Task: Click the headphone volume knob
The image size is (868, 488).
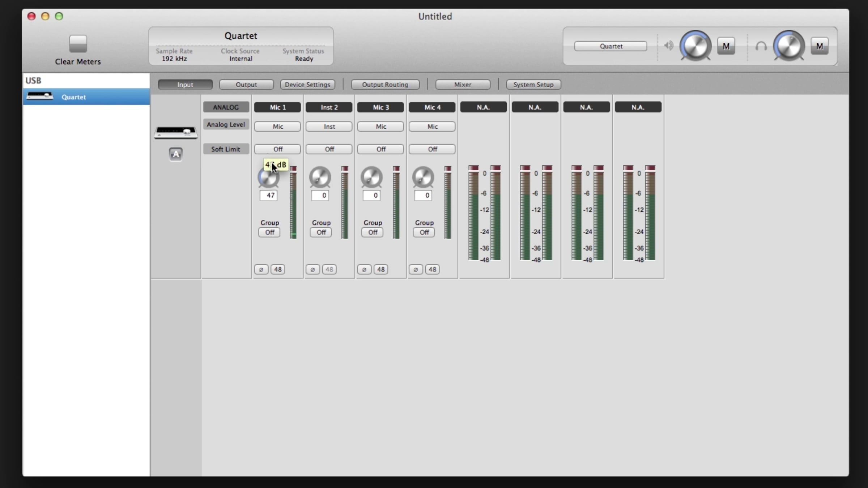Action: tap(789, 46)
